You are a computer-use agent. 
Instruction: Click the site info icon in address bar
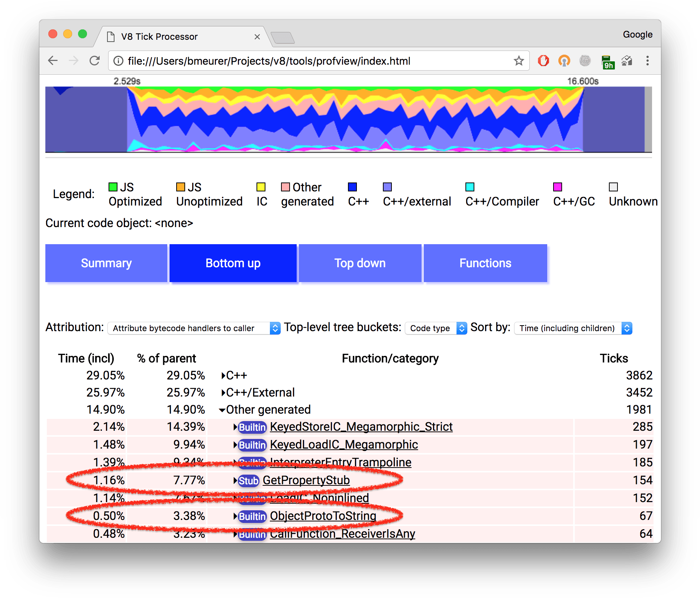(118, 61)
